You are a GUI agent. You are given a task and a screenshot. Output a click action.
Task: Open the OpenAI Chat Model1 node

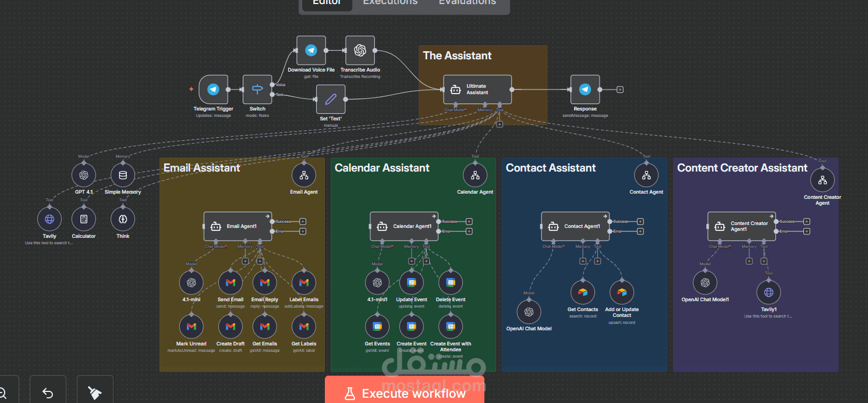pyautogui.click(x=705, y=283)
